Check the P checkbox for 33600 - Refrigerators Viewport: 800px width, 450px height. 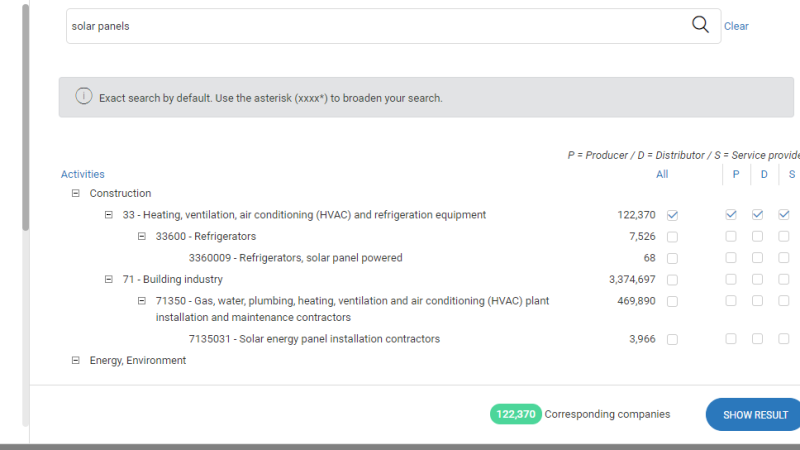point(731,236)
